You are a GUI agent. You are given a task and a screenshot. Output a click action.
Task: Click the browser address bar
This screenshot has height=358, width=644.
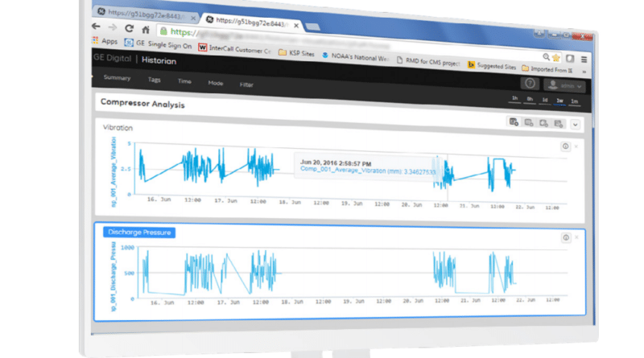322,35
